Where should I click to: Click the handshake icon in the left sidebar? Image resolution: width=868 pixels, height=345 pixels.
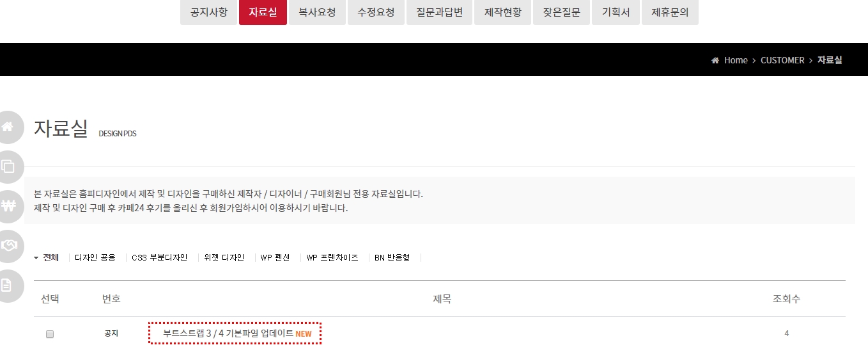[x=9, y=246]
